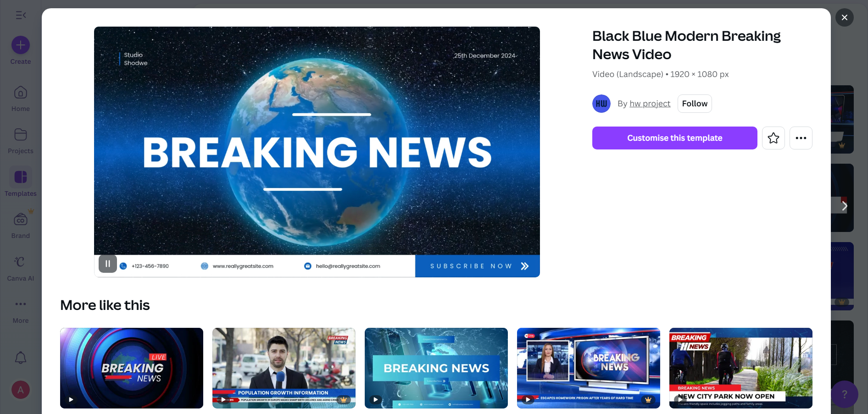Image resolution: width=868 pixels, height=414 pixels.
Task: Play the Escapes Homework Prison thumbnail
Action: 528,399
